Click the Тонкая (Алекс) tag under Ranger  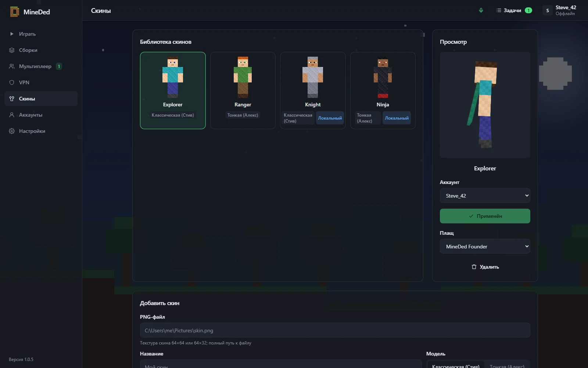[x=243, y=115]
